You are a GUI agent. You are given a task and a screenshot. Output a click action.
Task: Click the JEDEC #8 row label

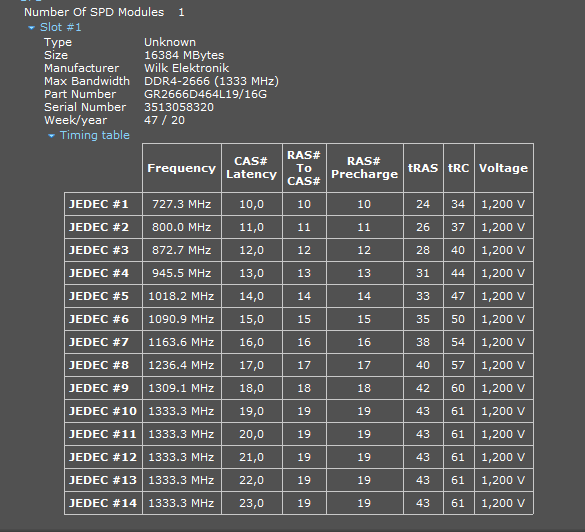pyautogui.click(x=103, y=365)
